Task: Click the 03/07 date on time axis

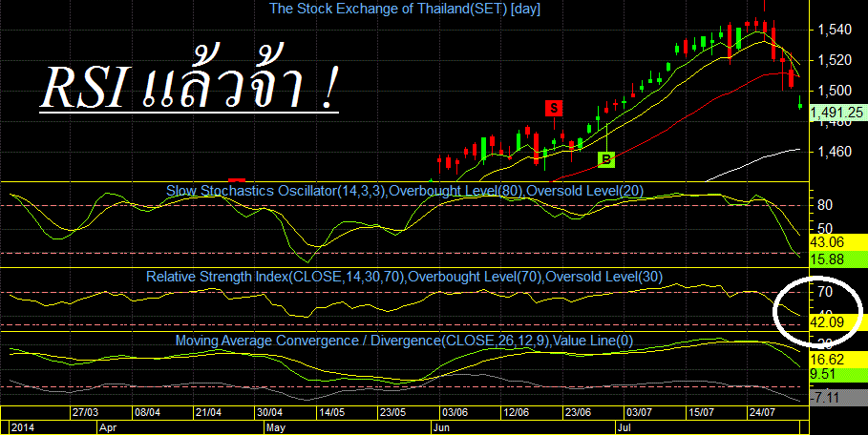Action: [x=639, y=412]
